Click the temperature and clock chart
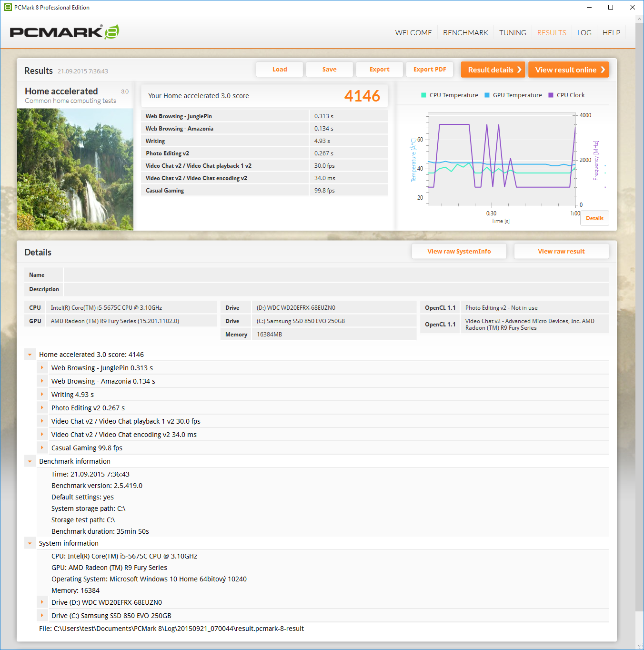 pos(502,159)
